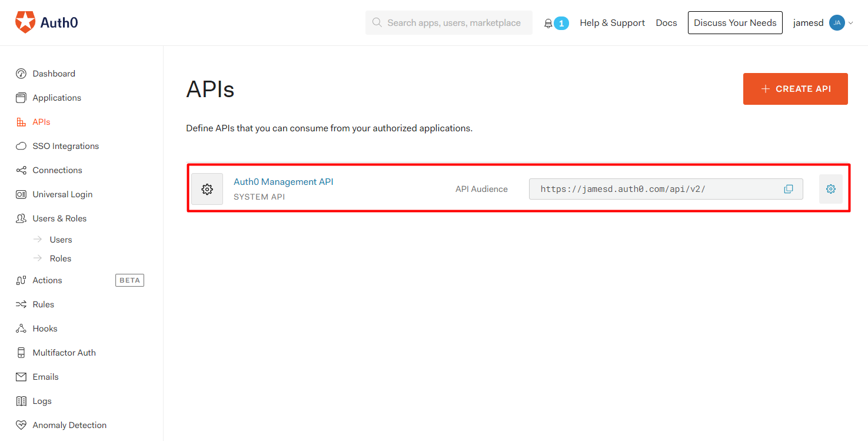Click the search magnifier icon
The image size is (868, 441).
[377, 22]
